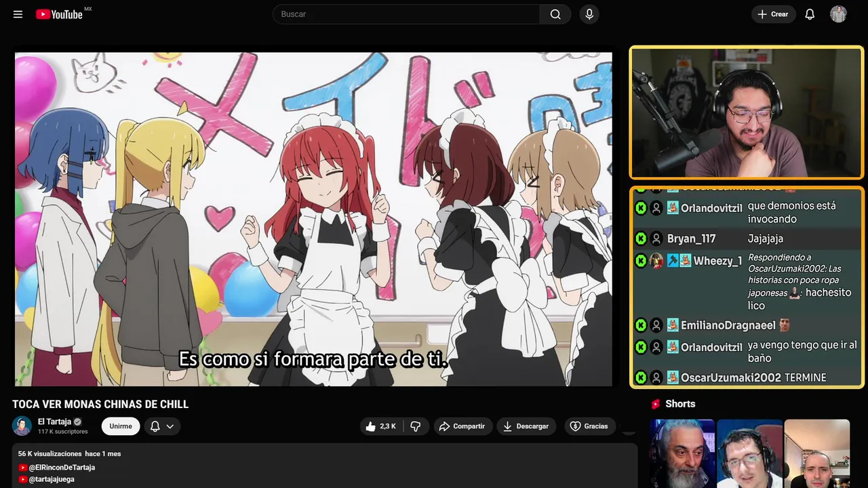Click the streamer webcam overlay
The image size is (868, 488).
[747, 113]
